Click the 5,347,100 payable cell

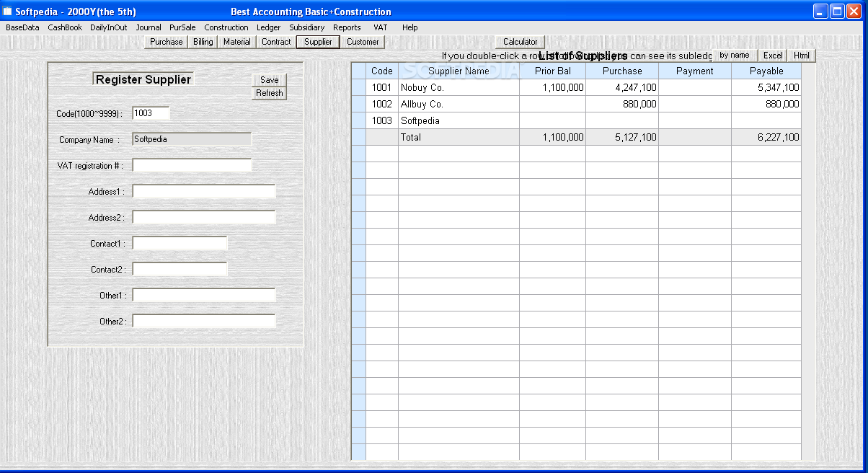coord(766,87)
